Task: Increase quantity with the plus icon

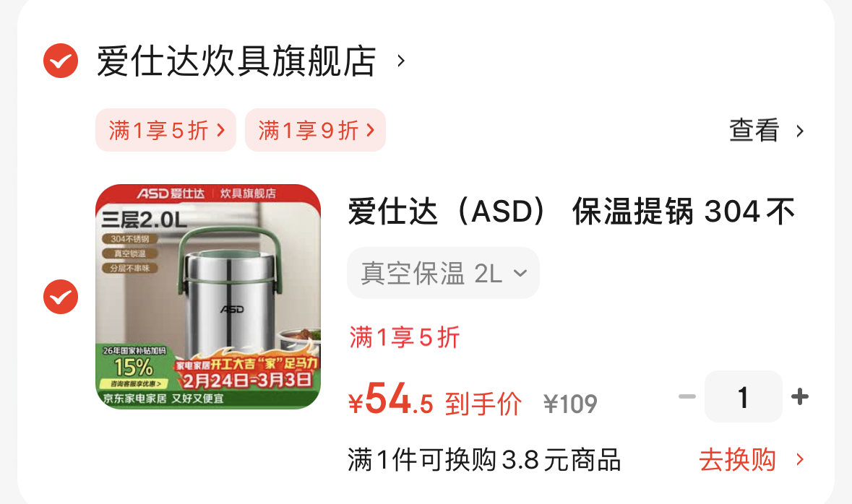Action: (800, 396)
